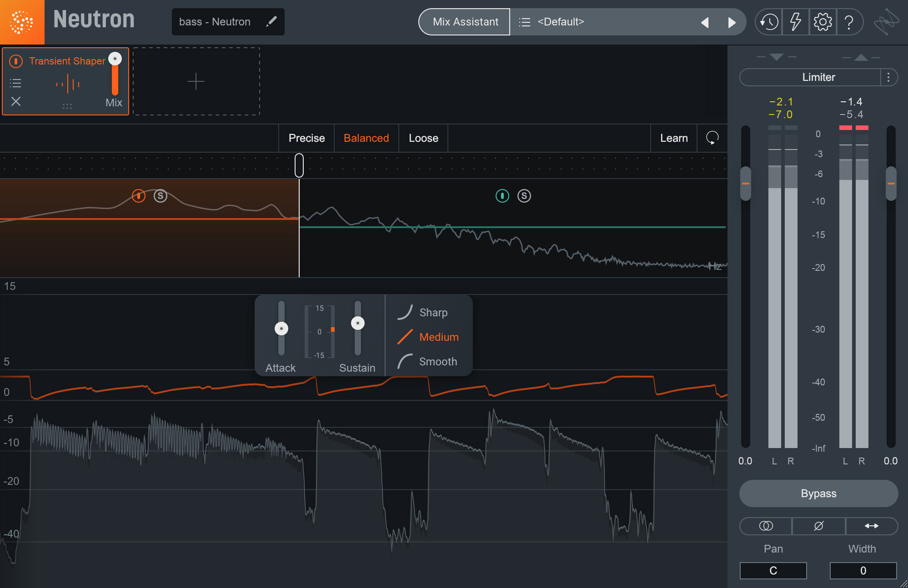Open undo history clock icon
Image resolution: width=908 pixels, height=588 pixels.
pos(769,22)
